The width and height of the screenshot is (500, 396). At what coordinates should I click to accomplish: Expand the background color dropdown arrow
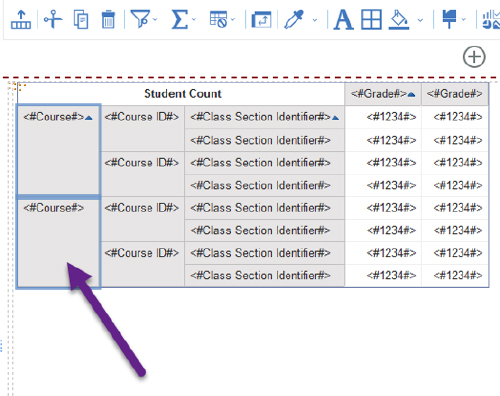coord(420,20)
